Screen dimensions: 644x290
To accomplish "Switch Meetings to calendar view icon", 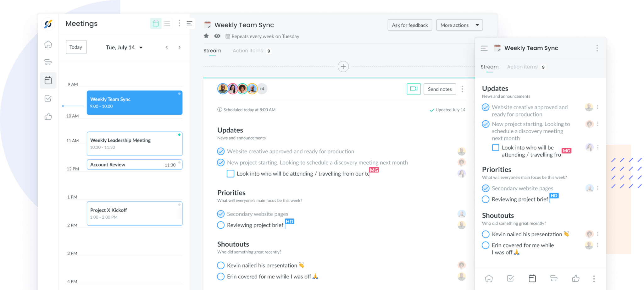I will coord(156,23).
